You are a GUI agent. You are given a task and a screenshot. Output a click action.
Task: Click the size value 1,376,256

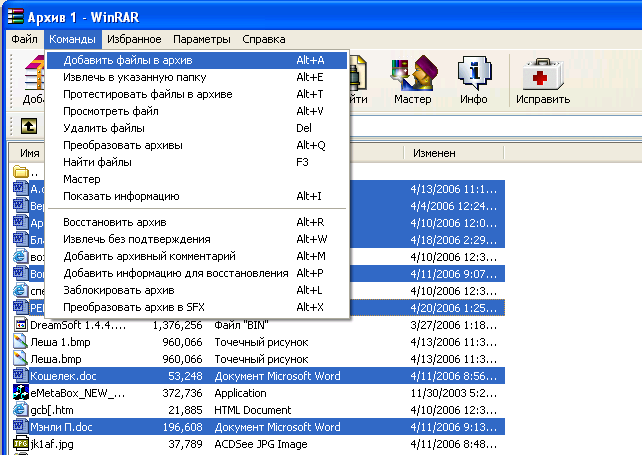click(177, 325)
